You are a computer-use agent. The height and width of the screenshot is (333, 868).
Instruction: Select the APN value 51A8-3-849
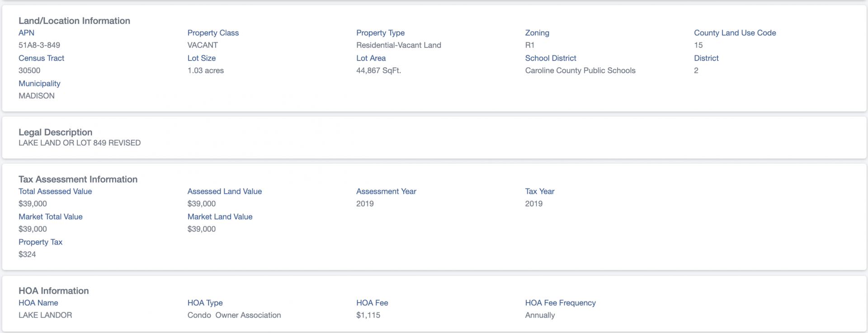coord(39,45)
